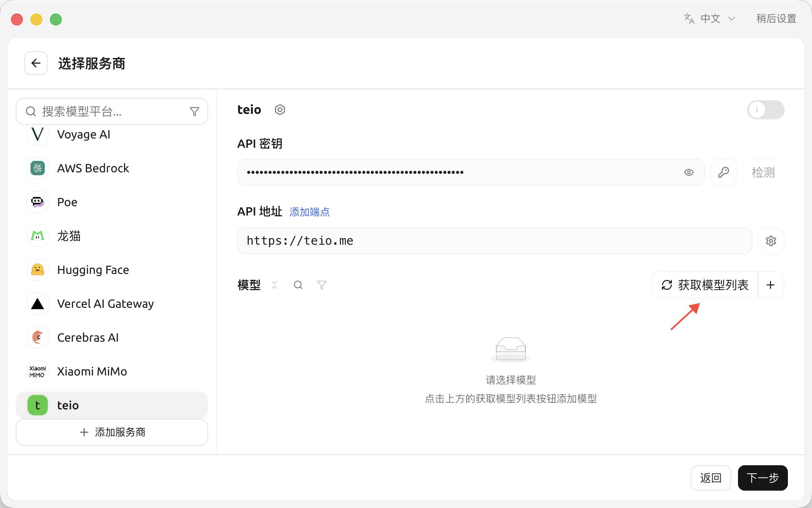Click the translate language icon
The image size is (812, 508).
(x=689, y=19)
